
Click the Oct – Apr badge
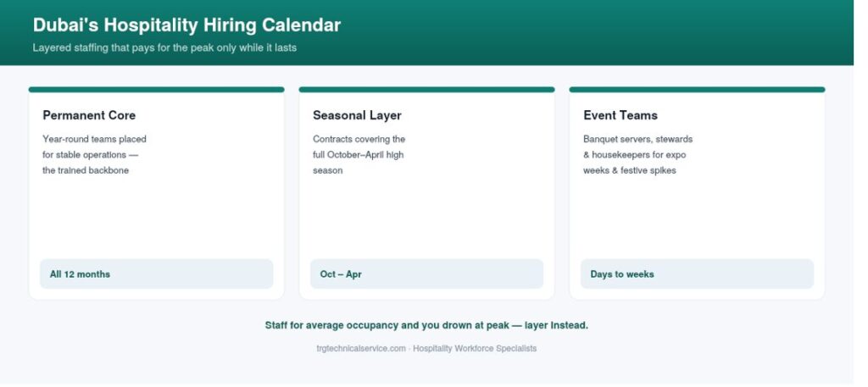pos(427,274)
